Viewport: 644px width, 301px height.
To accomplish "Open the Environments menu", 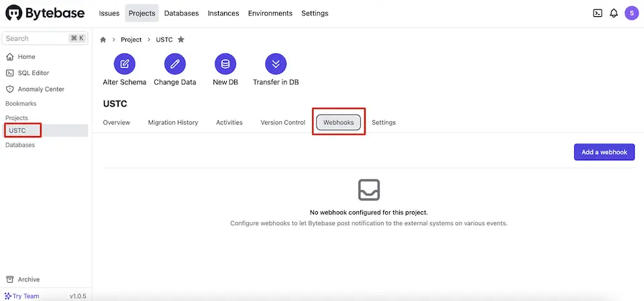I will [270, 13].
